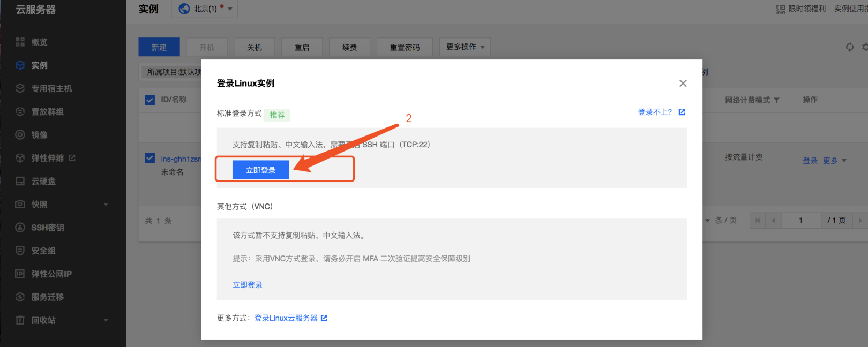
Task: Click the VNC 立即登录 link
Action: 248,285
